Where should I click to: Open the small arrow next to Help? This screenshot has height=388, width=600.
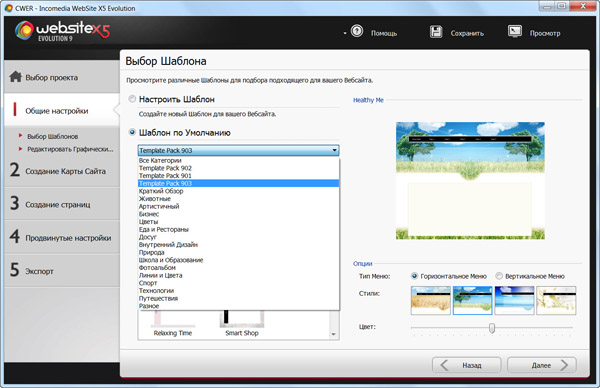click(x=345, y=33)
